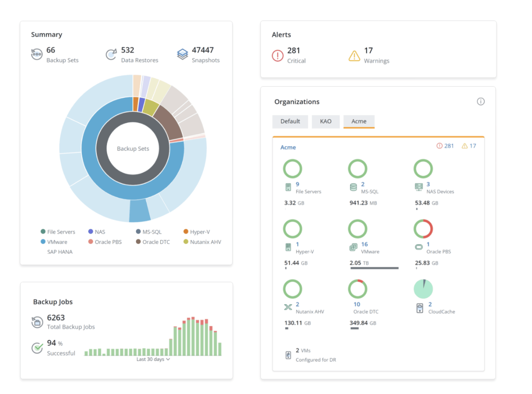Image resolution: width=532 pixels, height=394 pixels.
Task: Click the Data Restores icon
Action: (111, 54)
